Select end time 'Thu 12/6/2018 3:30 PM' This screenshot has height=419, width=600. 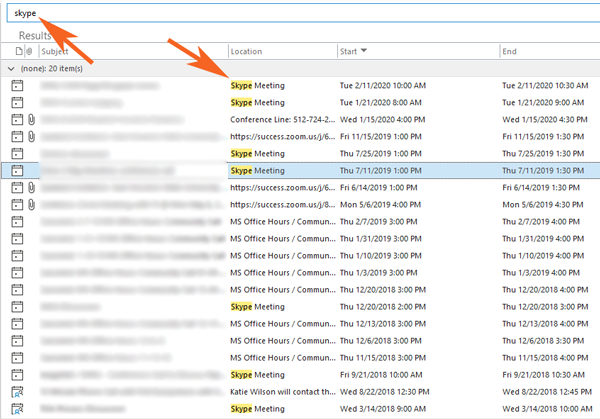coord(543,341)
